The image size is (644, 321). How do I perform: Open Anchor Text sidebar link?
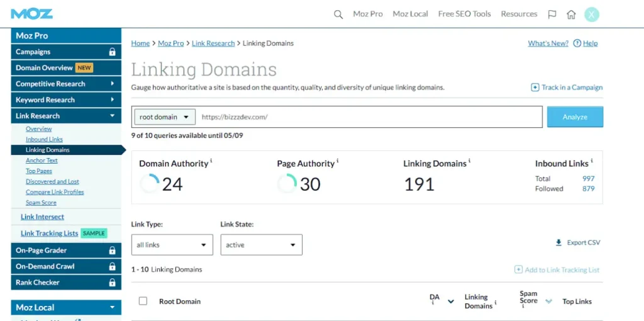pos(42,160)
